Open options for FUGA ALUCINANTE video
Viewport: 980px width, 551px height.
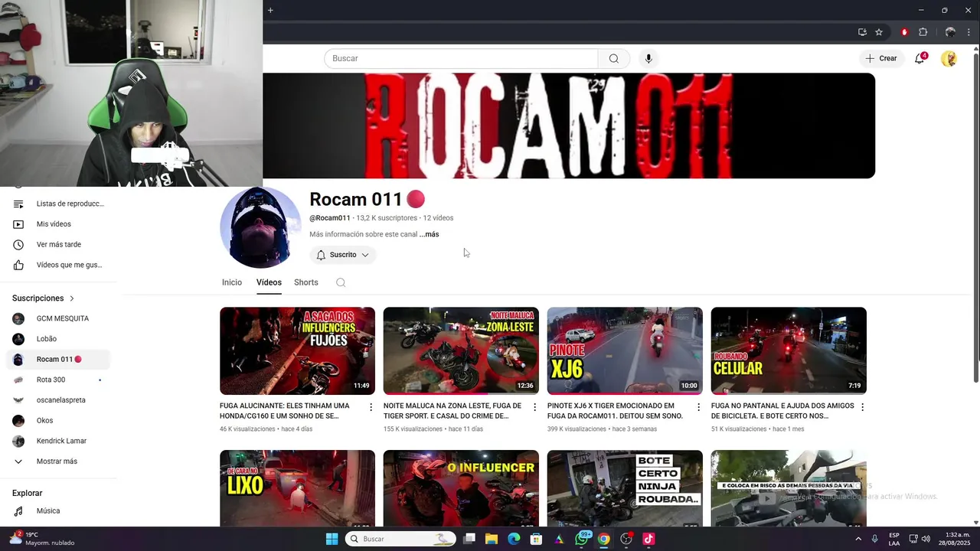[x=371, y=407]
